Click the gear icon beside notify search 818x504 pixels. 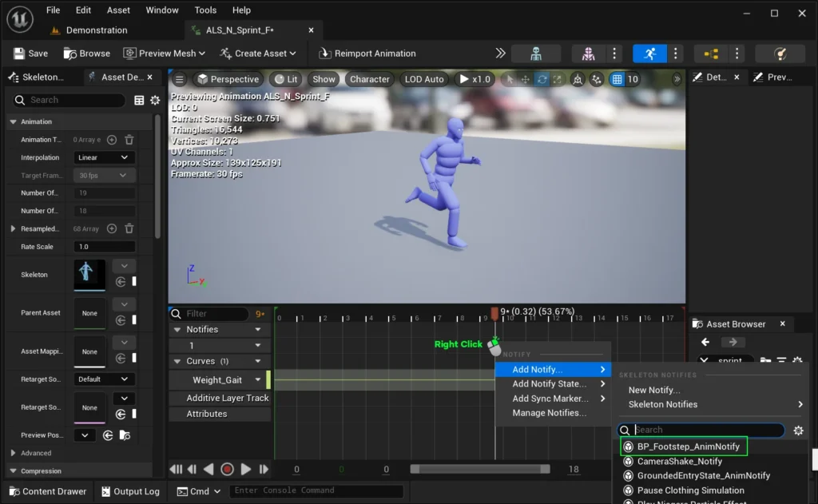point(797,431)
